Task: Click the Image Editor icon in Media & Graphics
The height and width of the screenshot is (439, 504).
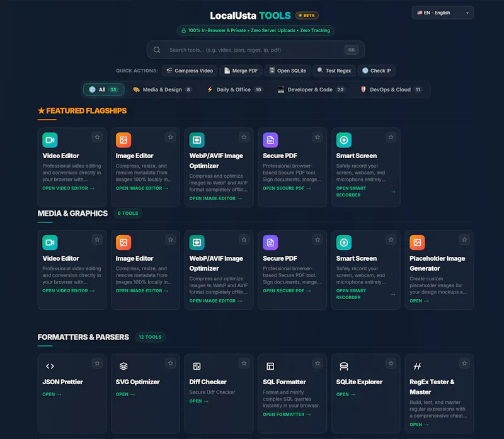Action: (123, 242)
